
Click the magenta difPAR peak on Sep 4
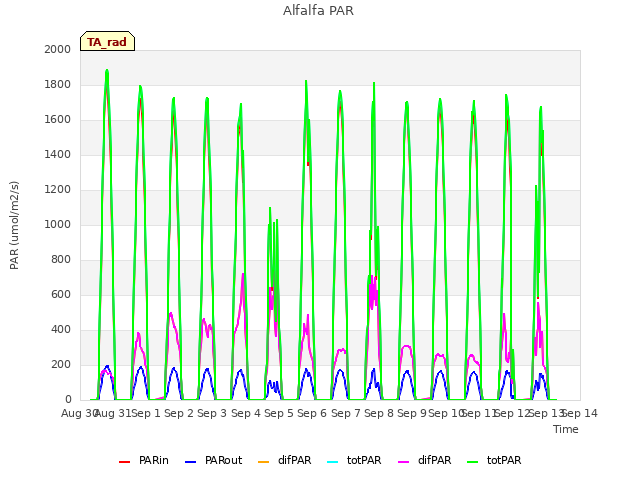click(243, 274)
